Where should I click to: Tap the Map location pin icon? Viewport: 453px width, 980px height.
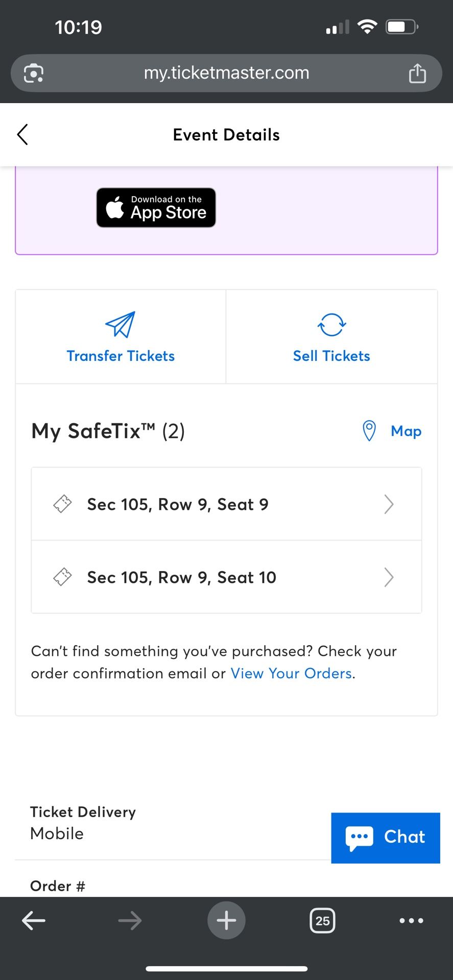369,431
